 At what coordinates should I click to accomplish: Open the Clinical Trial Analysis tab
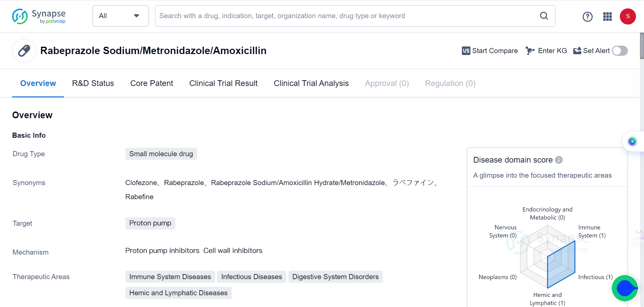tap(311, 83)
